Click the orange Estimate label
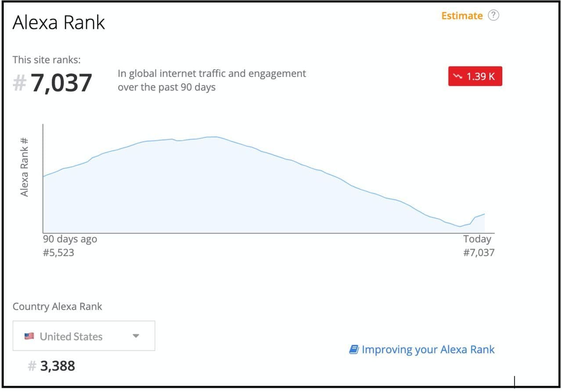 462,16
